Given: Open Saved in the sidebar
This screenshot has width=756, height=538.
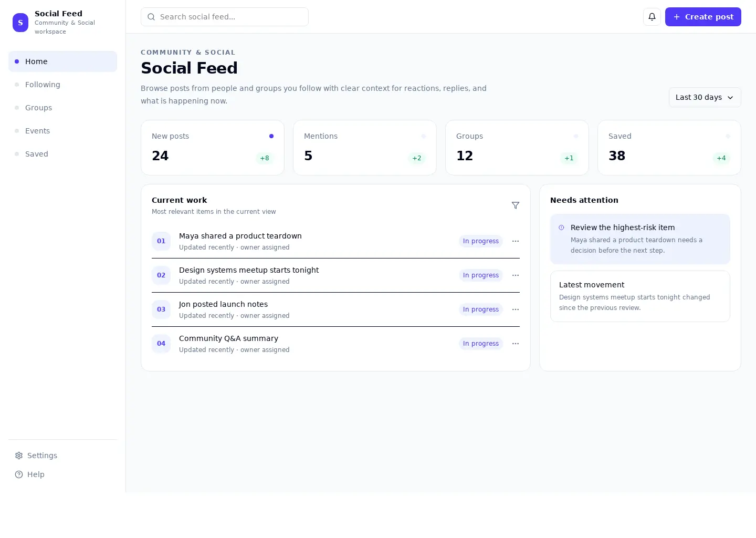Looking at the screenshot, I should pos(62,154).
